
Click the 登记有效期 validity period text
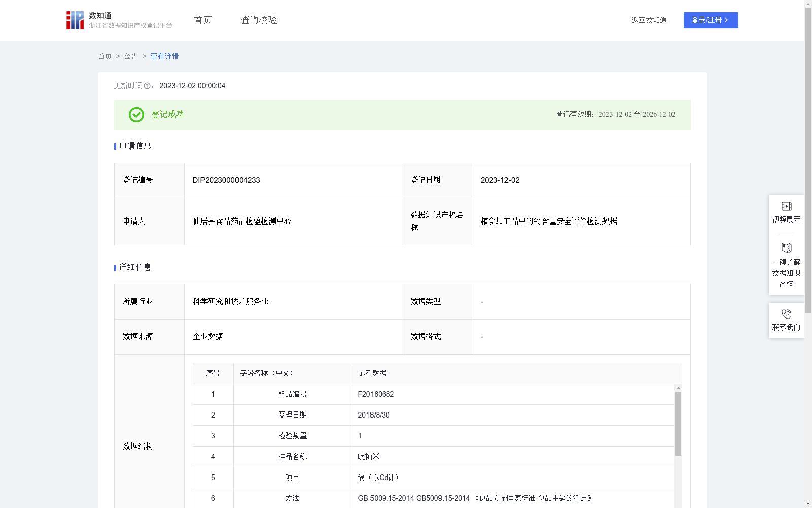point(616,114)
